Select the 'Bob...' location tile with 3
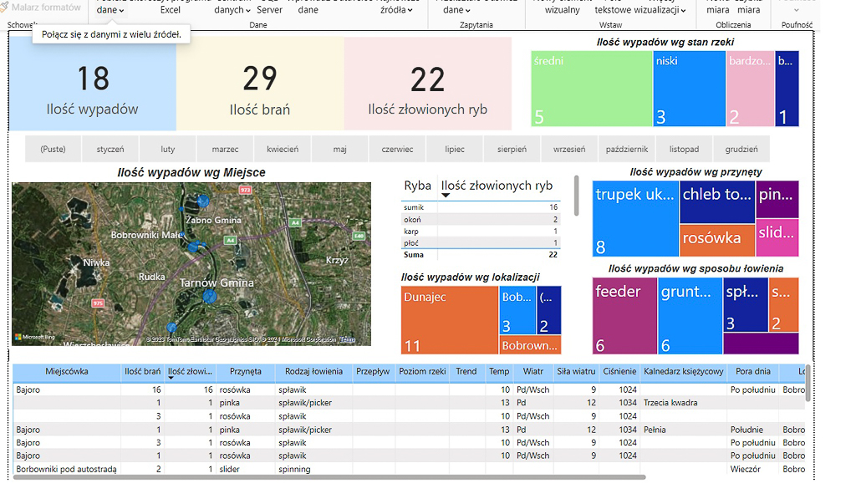 [x=517, y=310]
